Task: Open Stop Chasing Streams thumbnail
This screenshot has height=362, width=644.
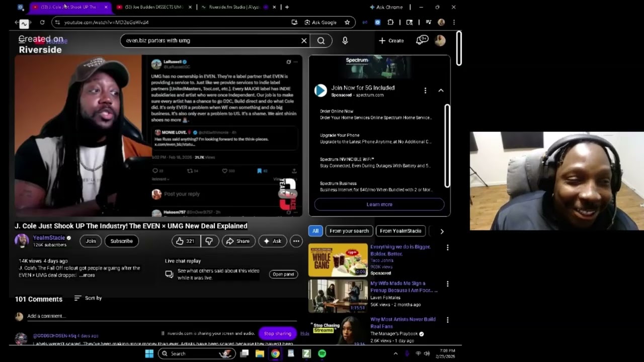Action: point(338,331)
